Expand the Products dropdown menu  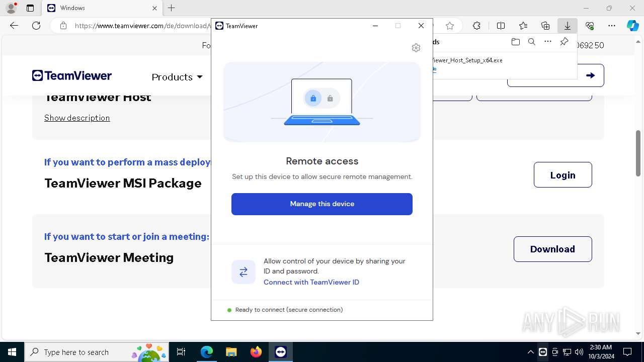coord(177,77)
